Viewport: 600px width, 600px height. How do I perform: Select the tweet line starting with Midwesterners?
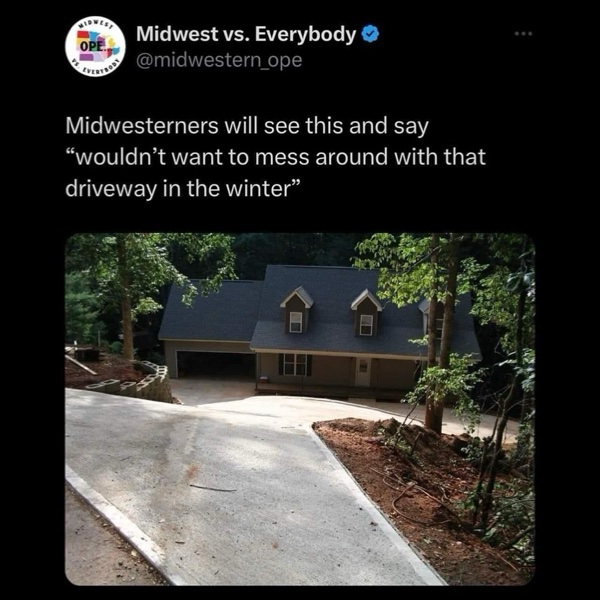(x=247, y=126)
